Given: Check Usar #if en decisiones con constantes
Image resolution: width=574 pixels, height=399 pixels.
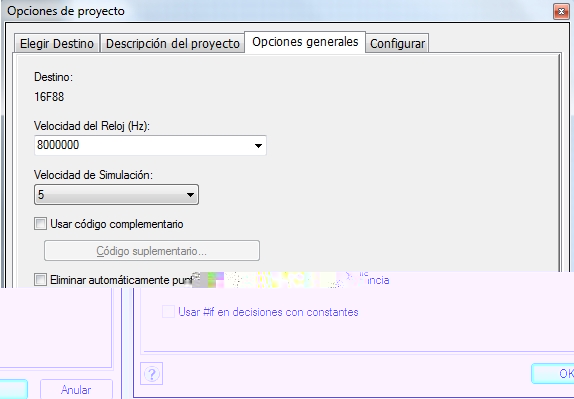Looking at the screenshot, I should coord(168,312).
